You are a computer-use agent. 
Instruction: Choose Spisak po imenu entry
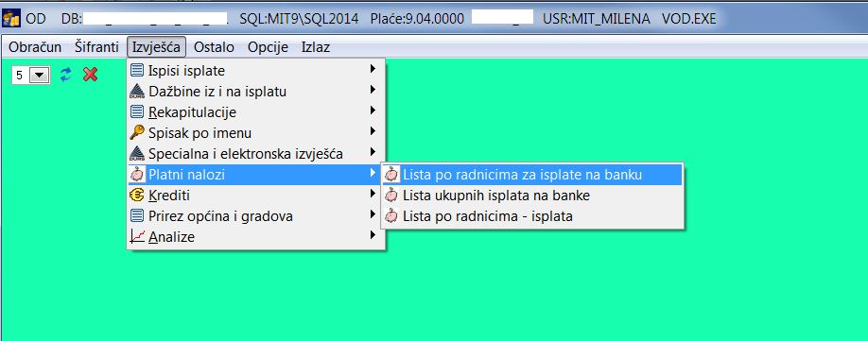pyautogui.click(x=255, y=132)
